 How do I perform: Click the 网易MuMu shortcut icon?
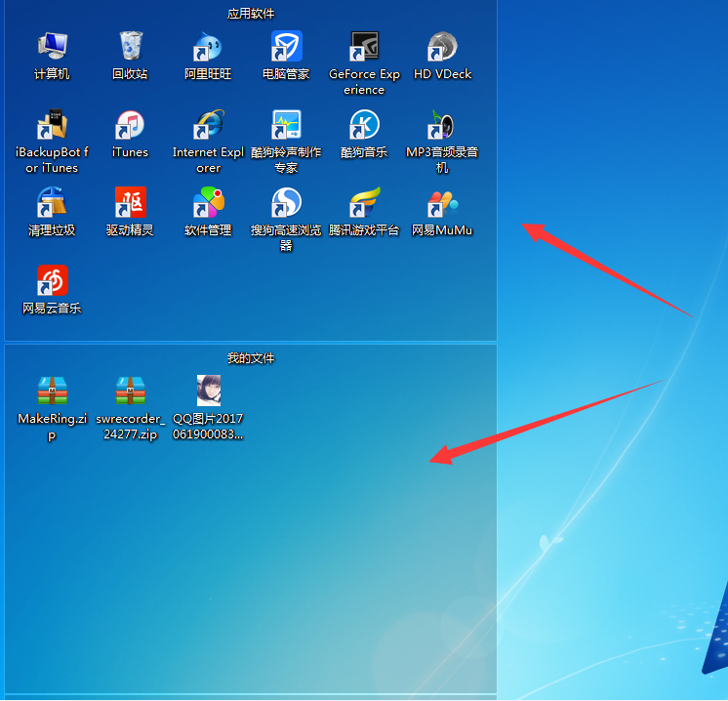click(442, 202)
